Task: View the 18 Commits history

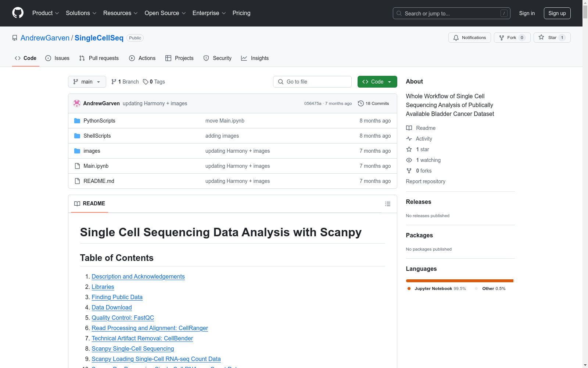Action: tap(373, 103)
